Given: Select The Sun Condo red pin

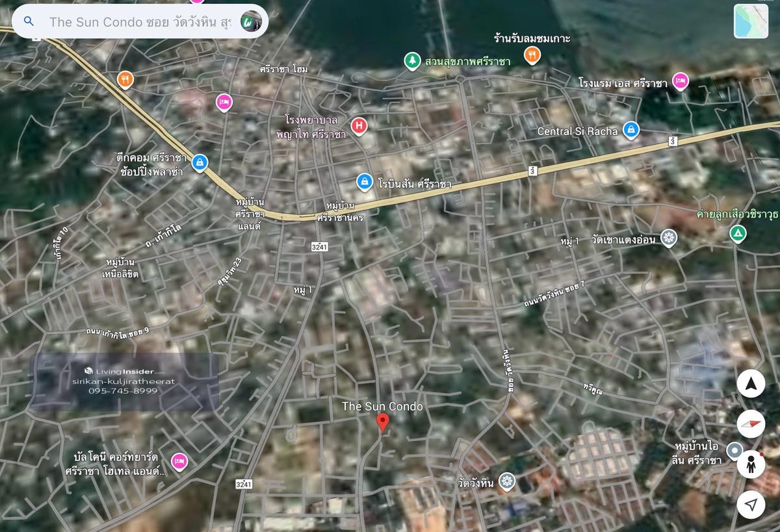Looking at the screenshot, I should coord(383,423).
